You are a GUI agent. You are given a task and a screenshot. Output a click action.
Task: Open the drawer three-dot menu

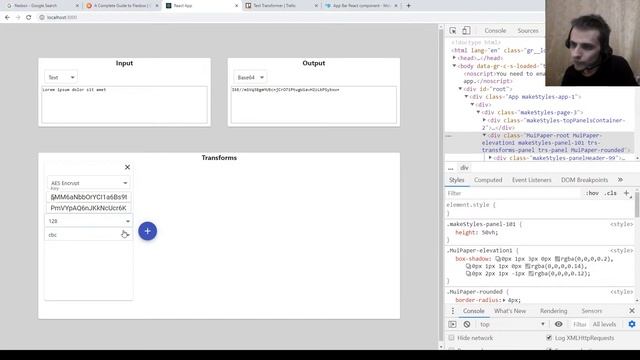point(453,311)
